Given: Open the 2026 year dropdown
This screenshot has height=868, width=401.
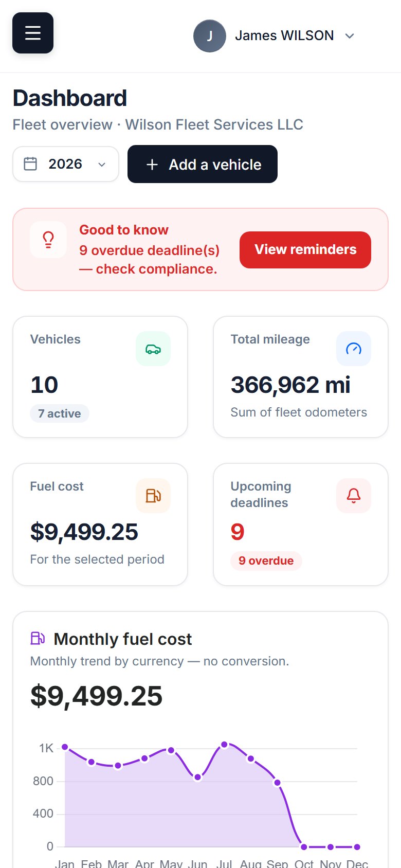Looking at the screenshot, I should coord(66,164).
